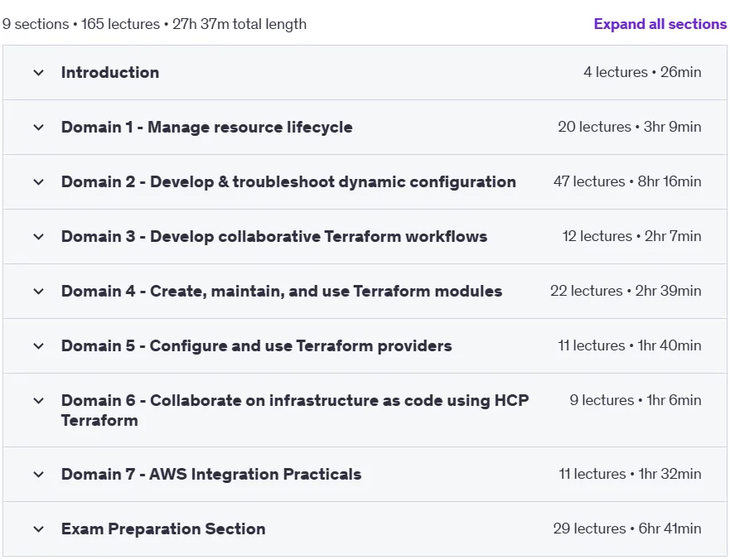Open Domain 7 AWS Integration chevron
Viewport: 730px width, 560px height.
click(39, 475)
